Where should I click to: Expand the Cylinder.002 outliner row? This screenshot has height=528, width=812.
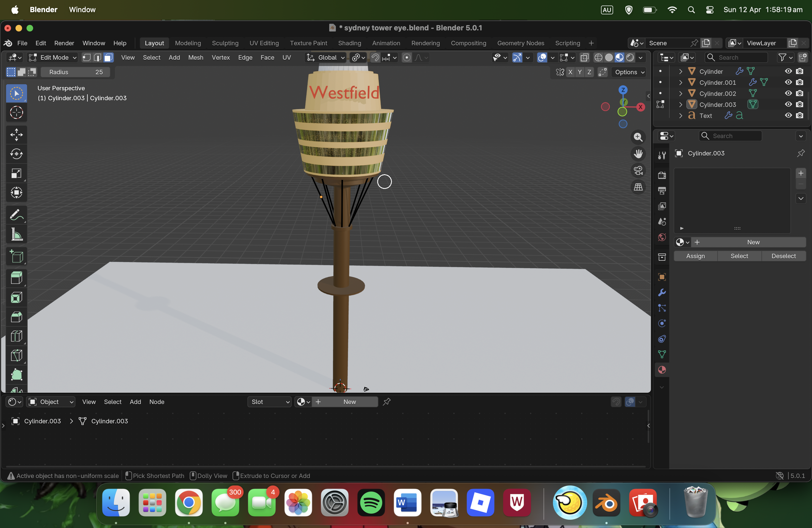pos(681,93)
